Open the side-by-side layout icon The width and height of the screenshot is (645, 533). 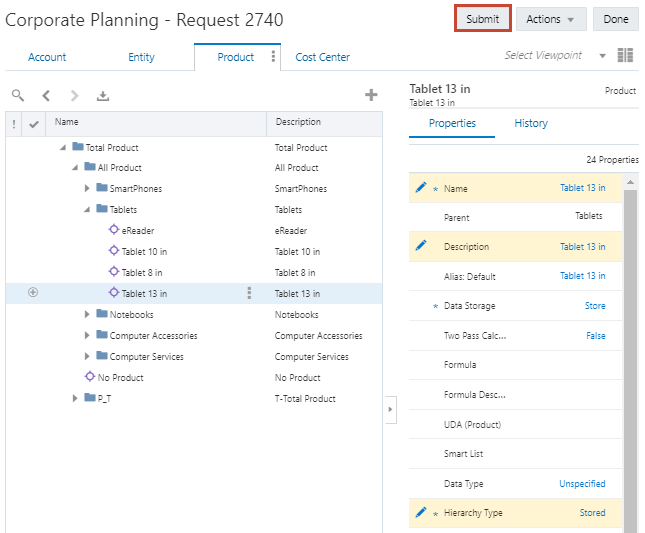(625, 55)
